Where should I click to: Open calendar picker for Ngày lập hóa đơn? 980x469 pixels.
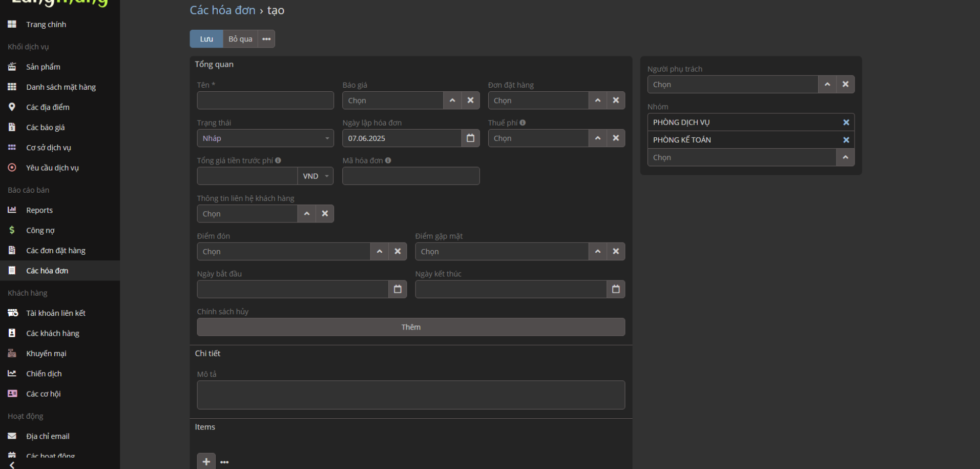[x=470, y=138]
